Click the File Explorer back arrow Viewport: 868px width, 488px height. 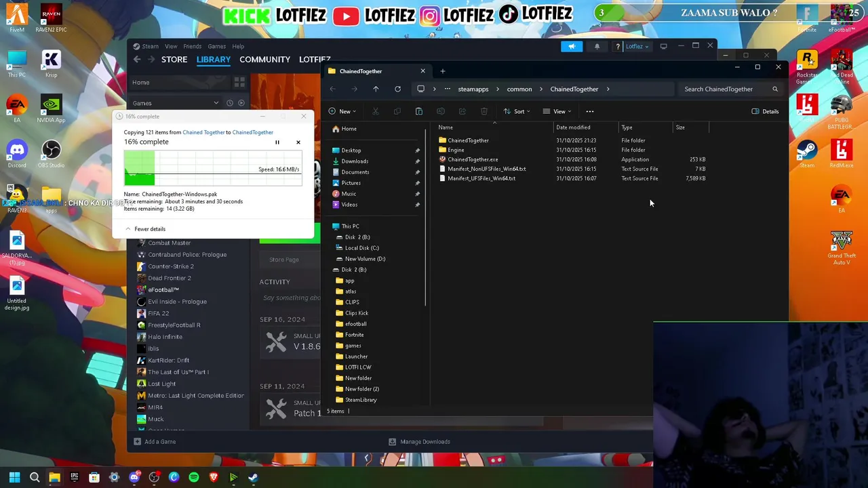point(332,89)
